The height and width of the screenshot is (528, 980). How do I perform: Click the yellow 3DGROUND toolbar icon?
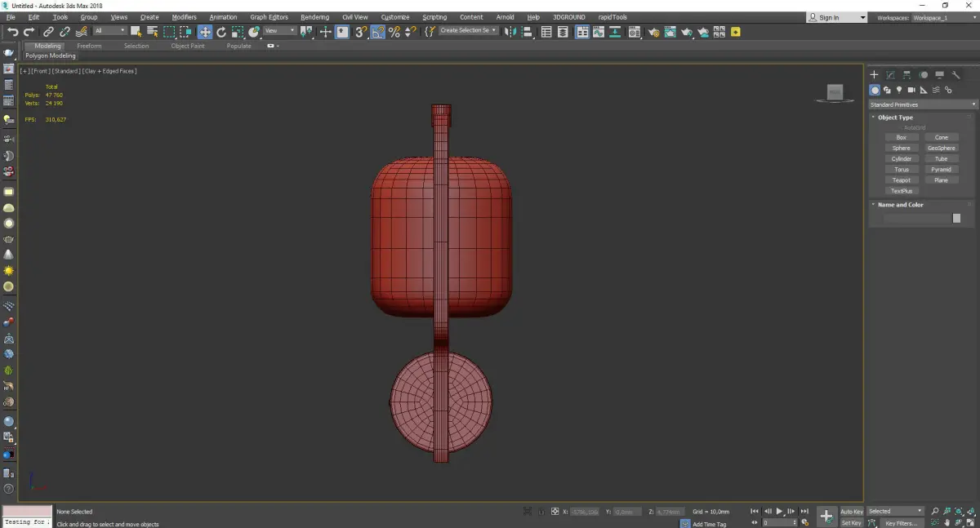point(735,32)
